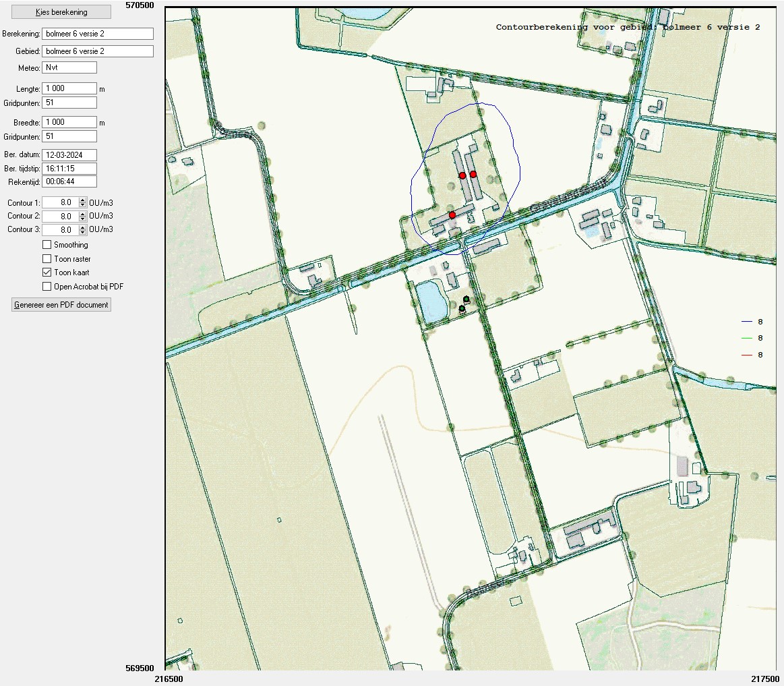The image size is (784, 686).
Task: Click the upper green-black marker beside the pond
Action: (466, 299)
